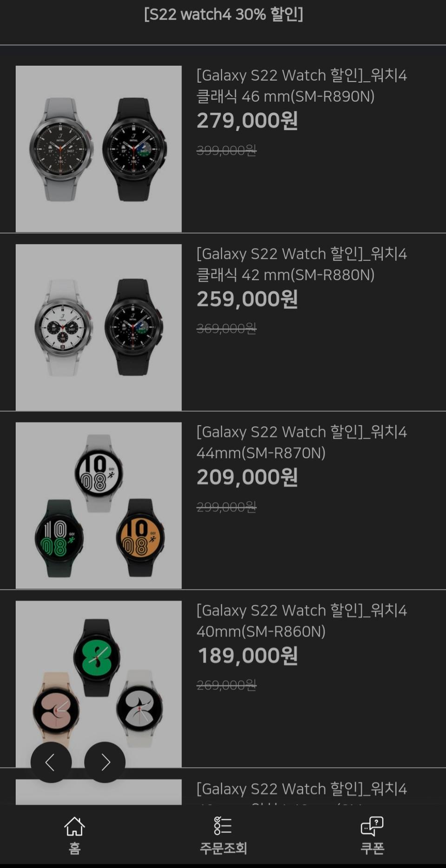The image size is (446, 868).
Task: Tap the 209,000원 price
Action: coord(247,477)
